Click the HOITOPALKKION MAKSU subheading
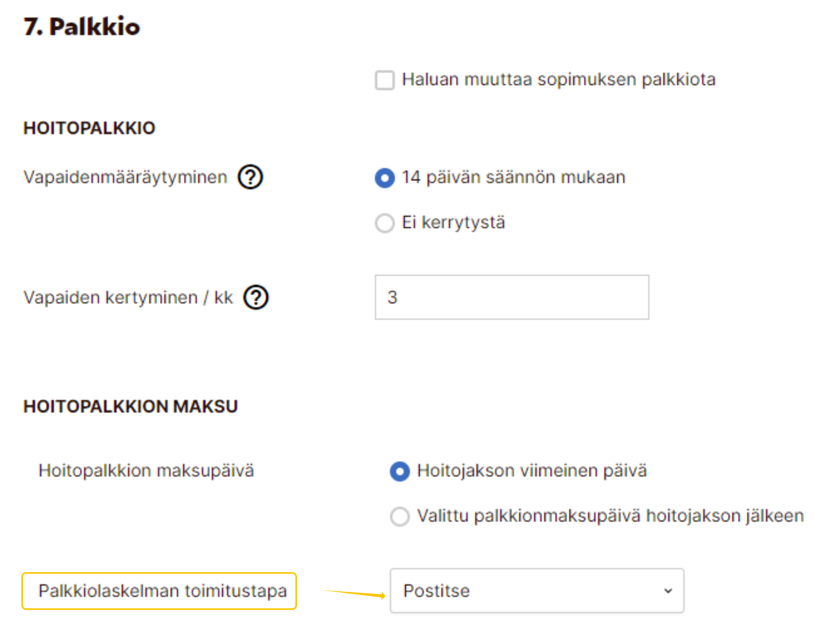 tap(131, 406)
